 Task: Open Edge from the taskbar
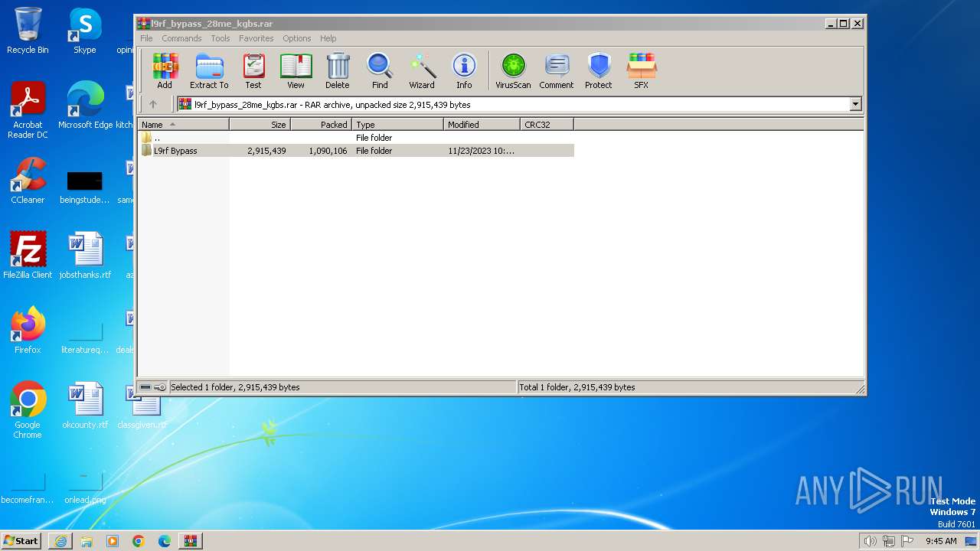(165, 541)
